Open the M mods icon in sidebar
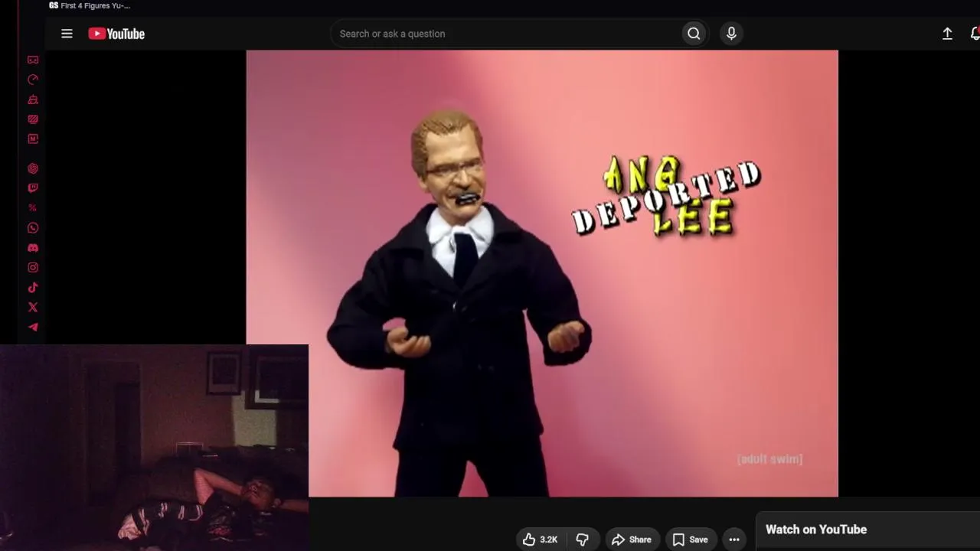The height and width of the screenshot is (551, 980). (33, 139)
